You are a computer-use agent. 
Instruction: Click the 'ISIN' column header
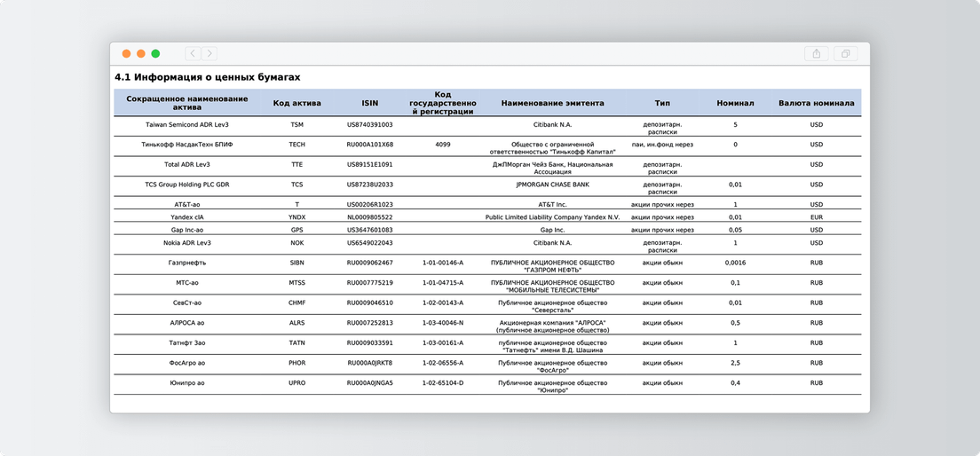click(x=370, y=103)
